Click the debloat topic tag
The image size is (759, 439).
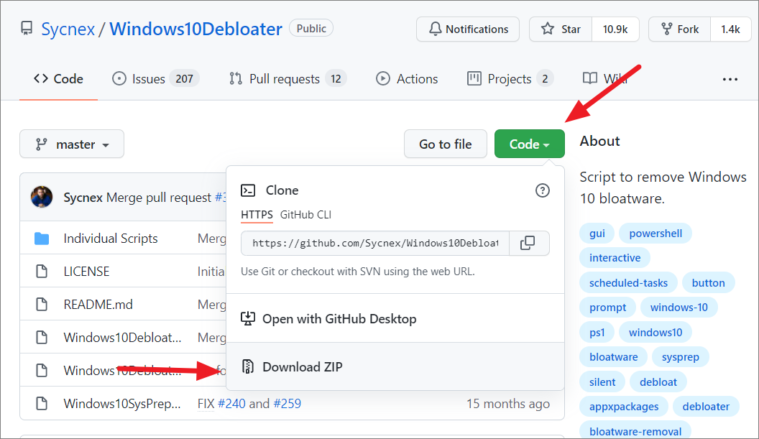click(x=658, y=382)
